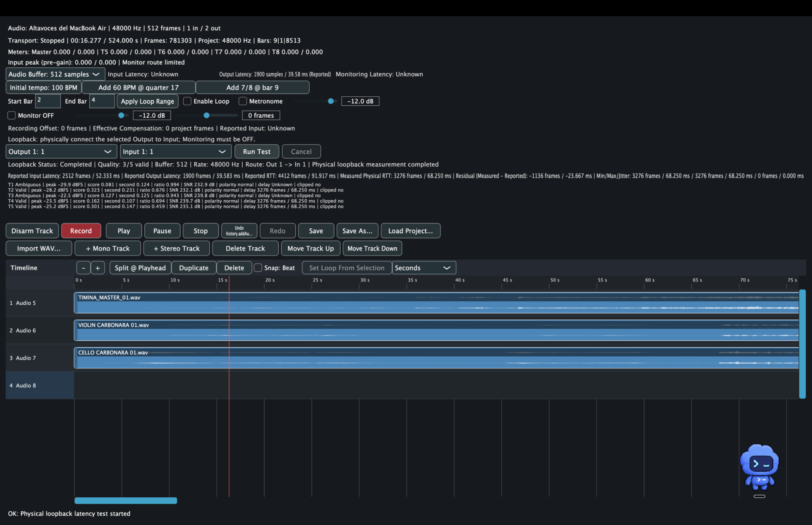
Task: Zoom in timeline with plus button
Action: [x=98, y=268]
